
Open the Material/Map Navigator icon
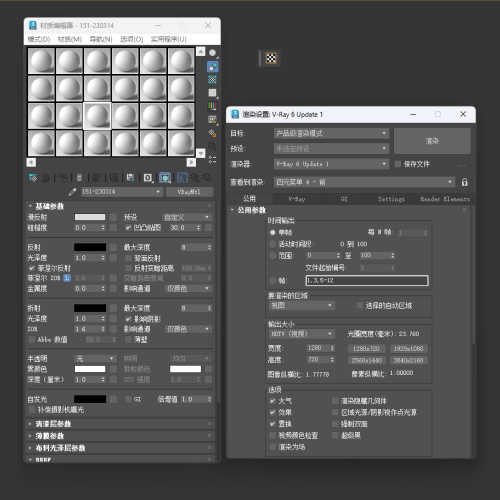(212, 159)
